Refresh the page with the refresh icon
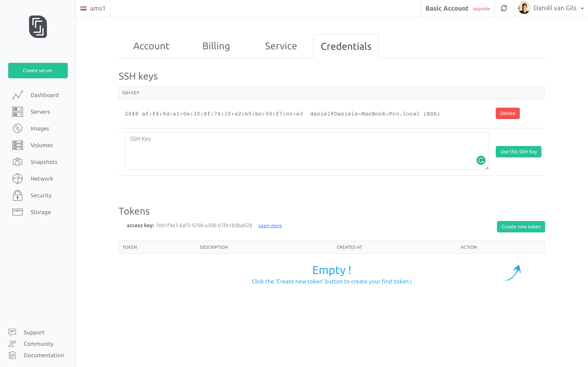This screenshot has width=588, height=367. click(x=504, y=8)
